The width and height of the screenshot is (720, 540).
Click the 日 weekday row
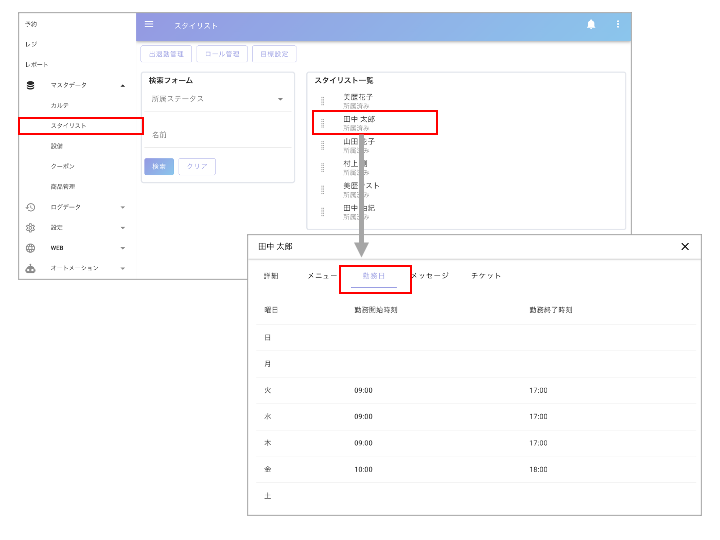[476, 338]
